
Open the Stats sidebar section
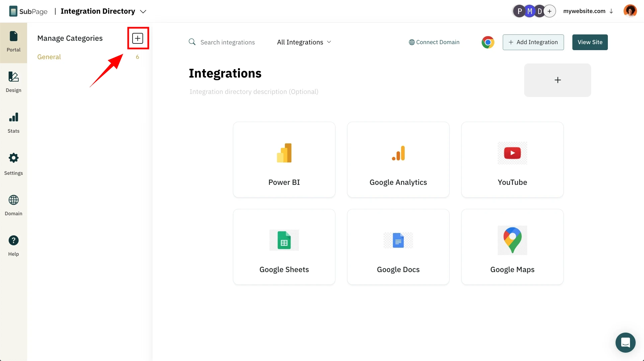[13, 123]
